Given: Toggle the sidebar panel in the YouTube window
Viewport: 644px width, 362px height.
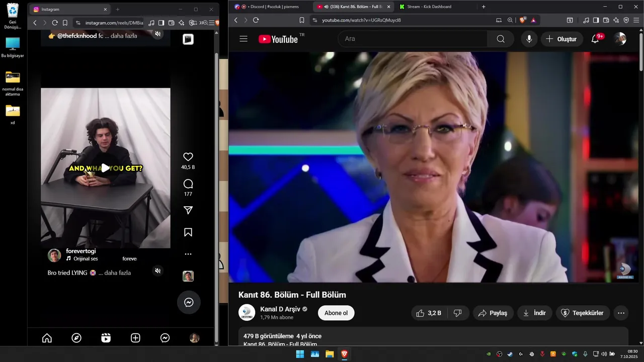Looking at the screenshot, I should [x=596, y=20].
